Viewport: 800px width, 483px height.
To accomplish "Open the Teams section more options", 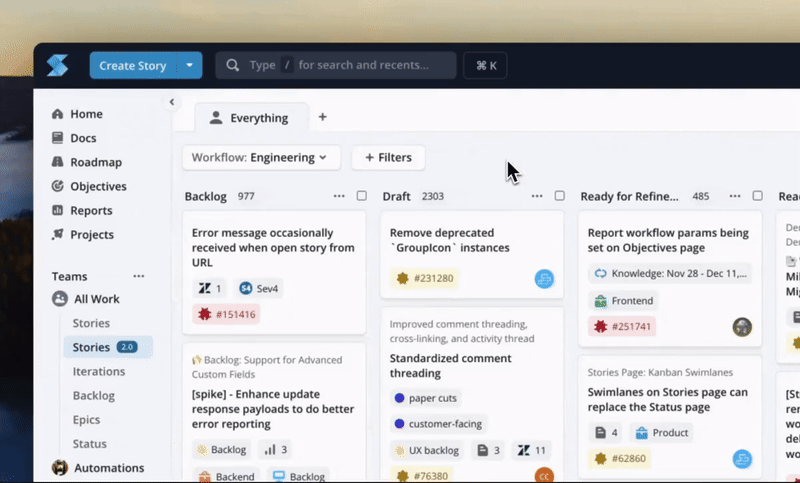I will click(139, 276).
